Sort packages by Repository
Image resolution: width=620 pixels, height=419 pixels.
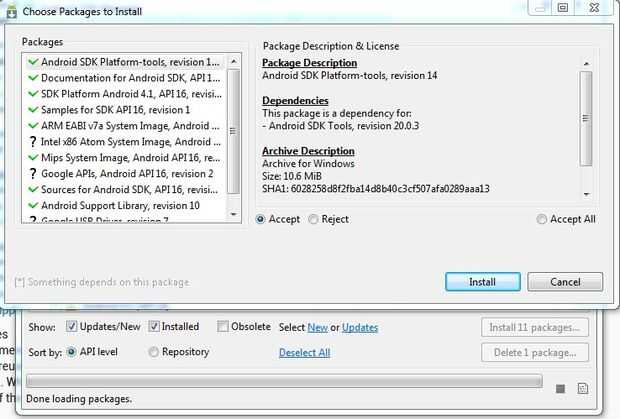click(154, 352)
